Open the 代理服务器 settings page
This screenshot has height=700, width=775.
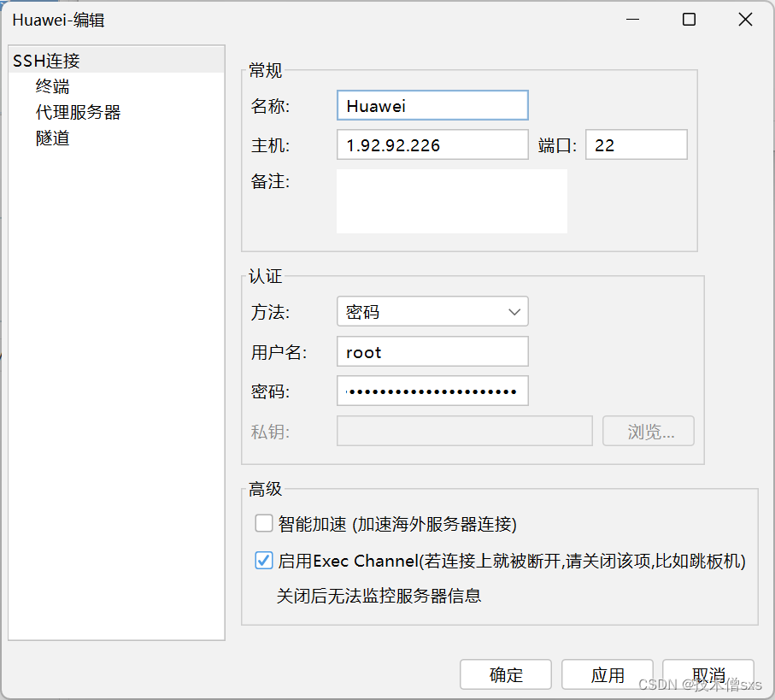[x=78, y=112]
